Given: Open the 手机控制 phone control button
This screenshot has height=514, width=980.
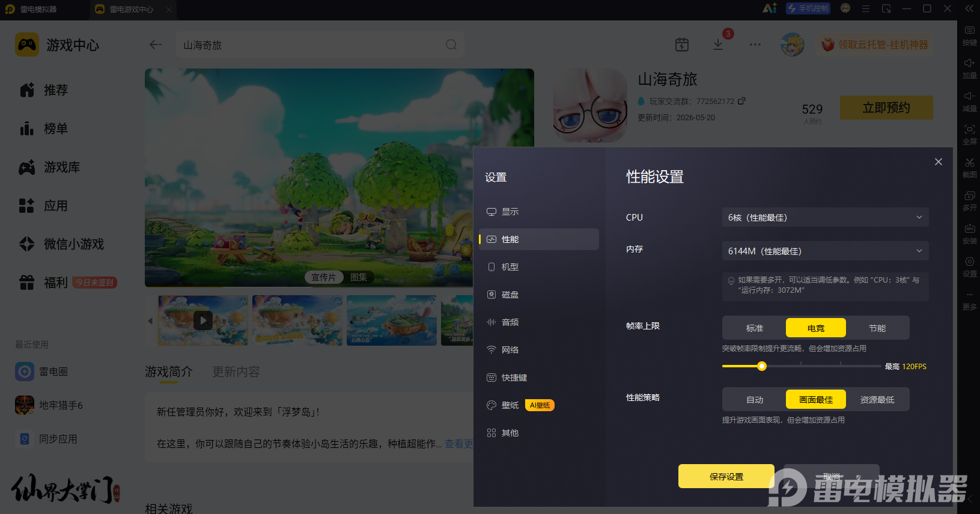Looking at the screenshot, I should coord(808,8).
